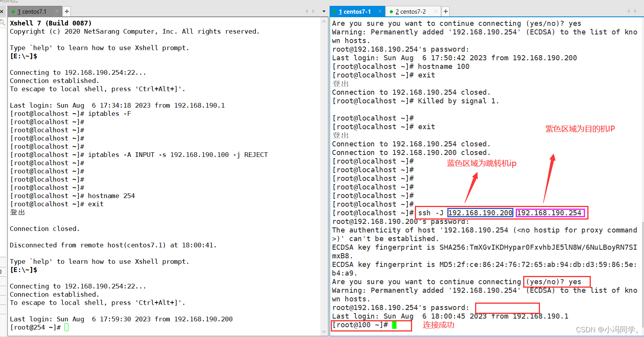Click the 'ECDSA key fingerprint is MD5' line
The height and width of the screenshot is (337, 644).
(x=484, y=265)
